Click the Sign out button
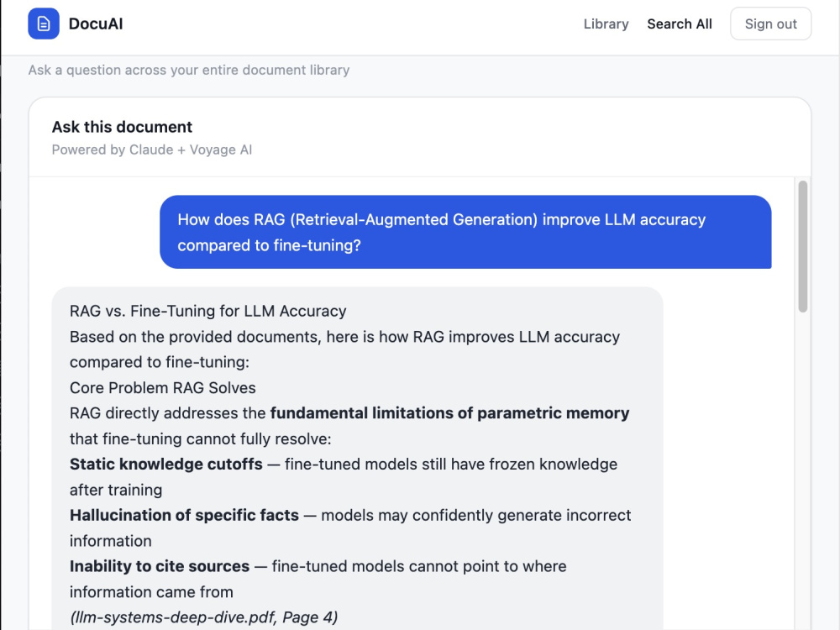This screenshot has width=840, height=630. coord(770,24)
